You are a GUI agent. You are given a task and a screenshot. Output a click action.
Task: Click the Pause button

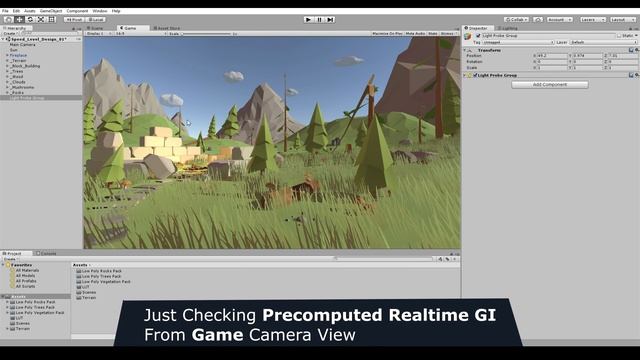(x=320, y=20)
